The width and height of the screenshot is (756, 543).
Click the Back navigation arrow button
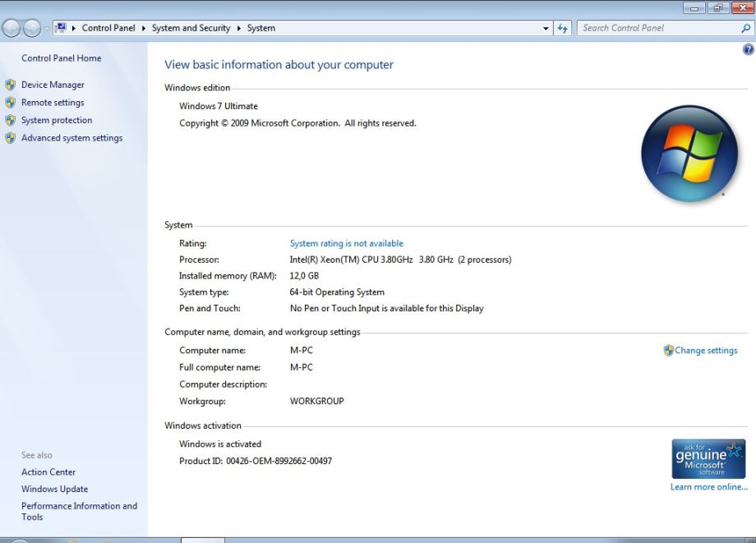pyautogui.click(x=12, y=28)
